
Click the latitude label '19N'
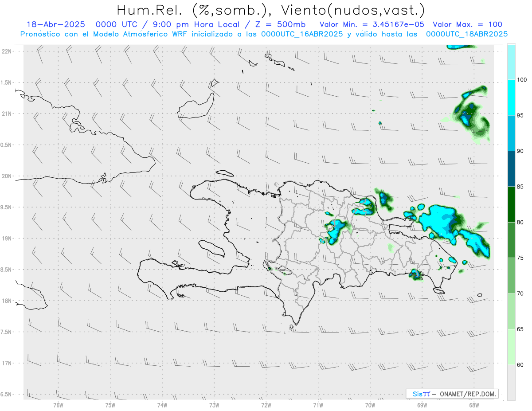(7, 239)
